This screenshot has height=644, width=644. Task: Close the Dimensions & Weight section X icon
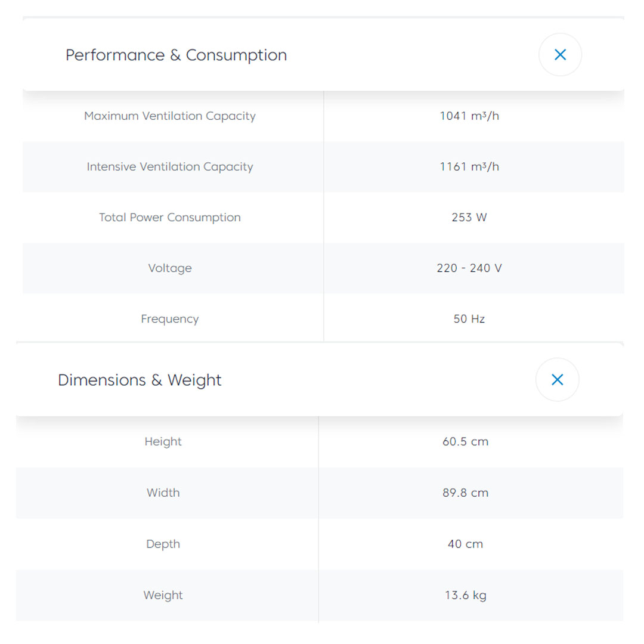pyautogui.click(x=557, y=380)
